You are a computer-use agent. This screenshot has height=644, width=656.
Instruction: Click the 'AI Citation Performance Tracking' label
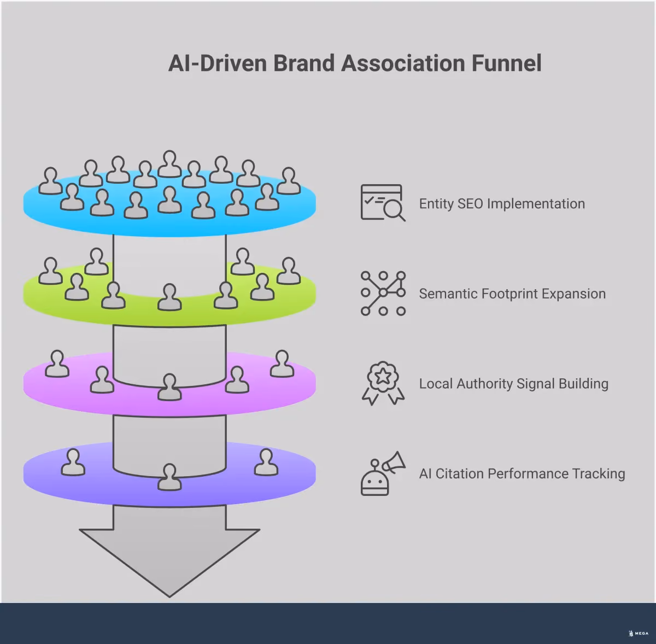522,473
